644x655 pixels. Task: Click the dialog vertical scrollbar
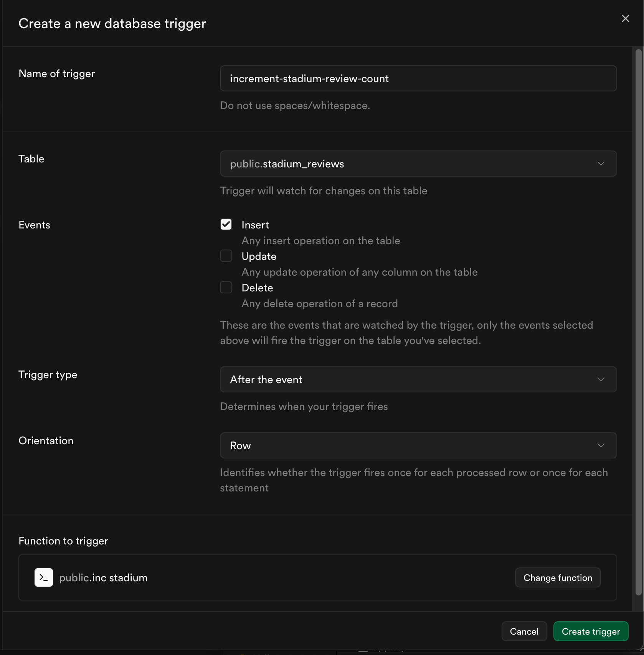pyautogui.click(x=639, y=322)
